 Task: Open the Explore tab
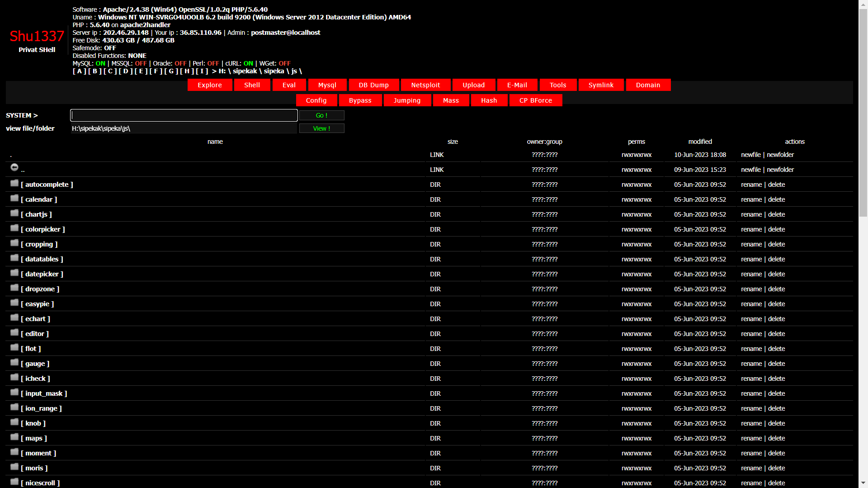point(210,85)
